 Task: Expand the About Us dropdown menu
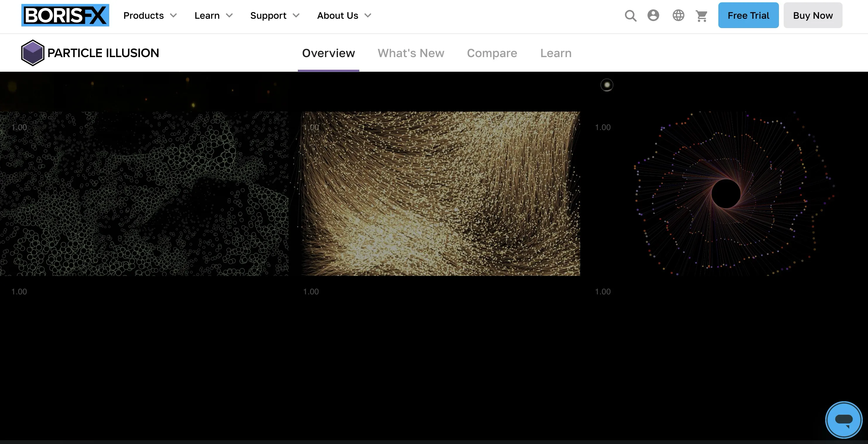[x=344, y=16]
